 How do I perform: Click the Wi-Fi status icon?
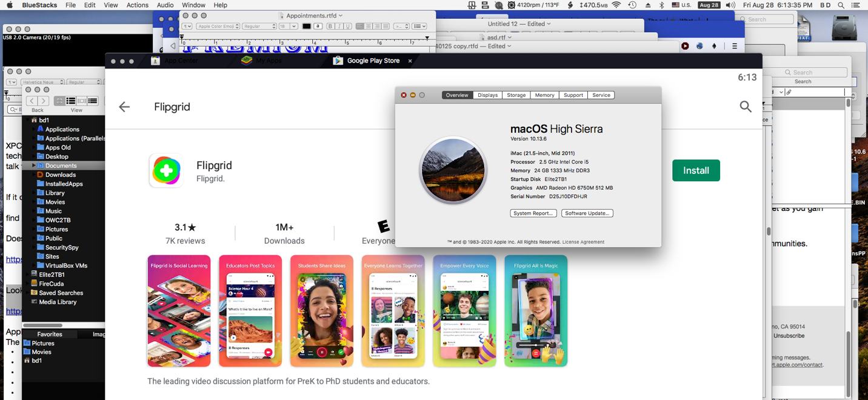point(616,5)
